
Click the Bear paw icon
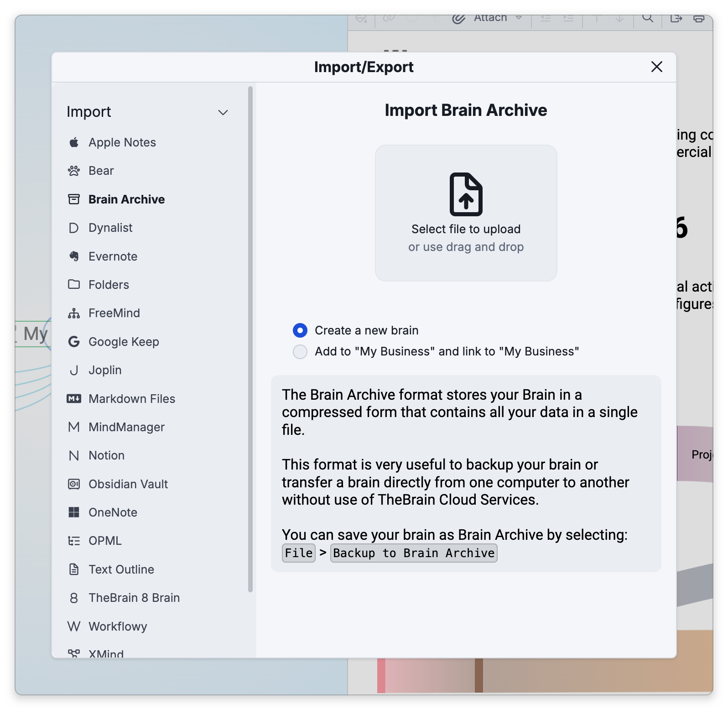click(x=74, y=171)
